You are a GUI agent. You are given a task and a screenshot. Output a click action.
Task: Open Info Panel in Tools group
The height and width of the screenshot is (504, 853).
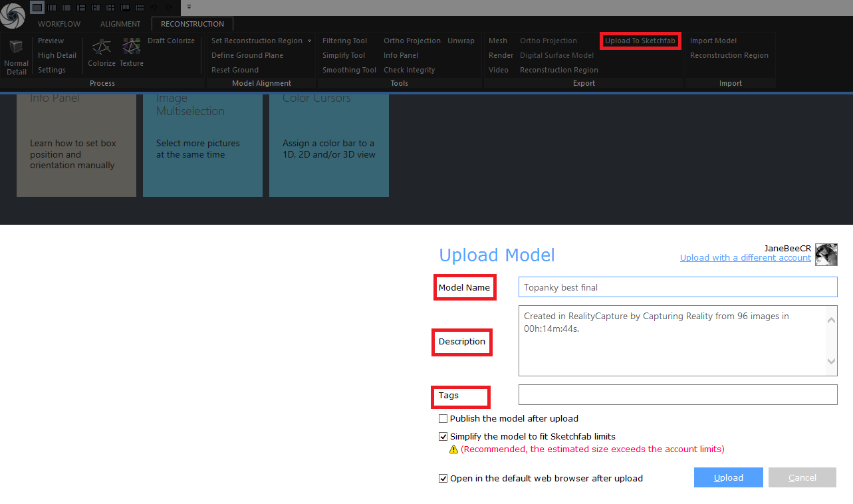coord(401,55)
